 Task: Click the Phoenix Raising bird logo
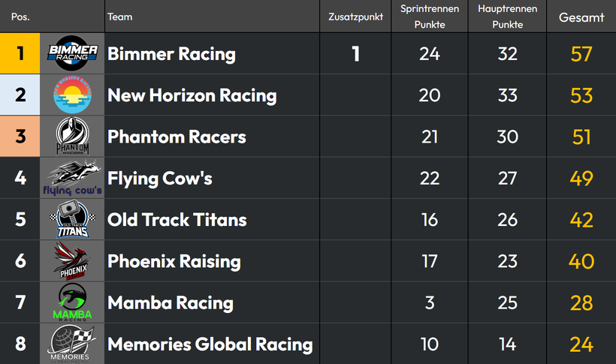point(72,260)
